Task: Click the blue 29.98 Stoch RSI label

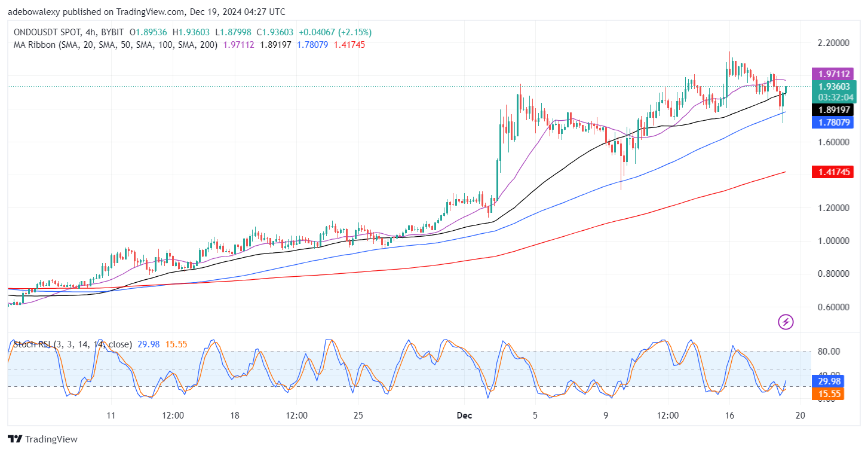Action: coord(827,381)
